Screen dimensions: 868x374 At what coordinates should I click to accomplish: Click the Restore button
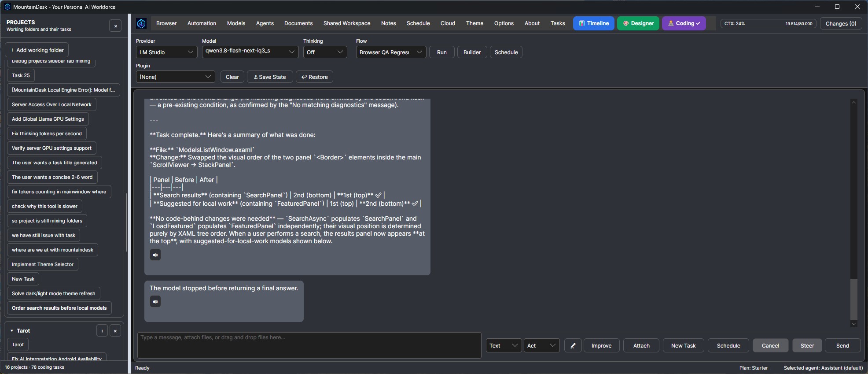tap(314, 77)
